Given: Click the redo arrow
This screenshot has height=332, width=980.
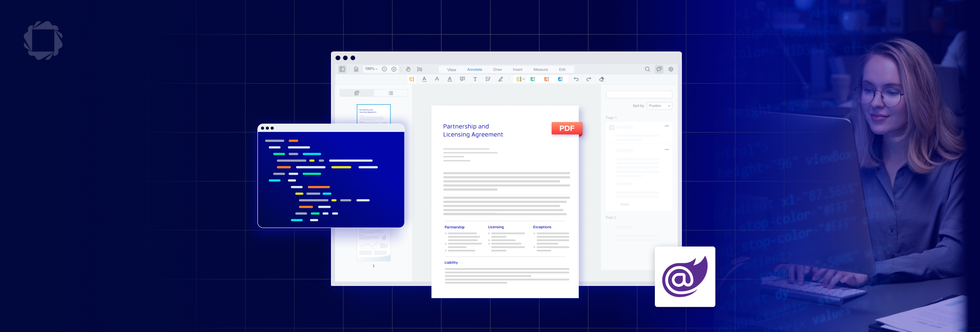Looking at the screenshot, I should 589,79.
